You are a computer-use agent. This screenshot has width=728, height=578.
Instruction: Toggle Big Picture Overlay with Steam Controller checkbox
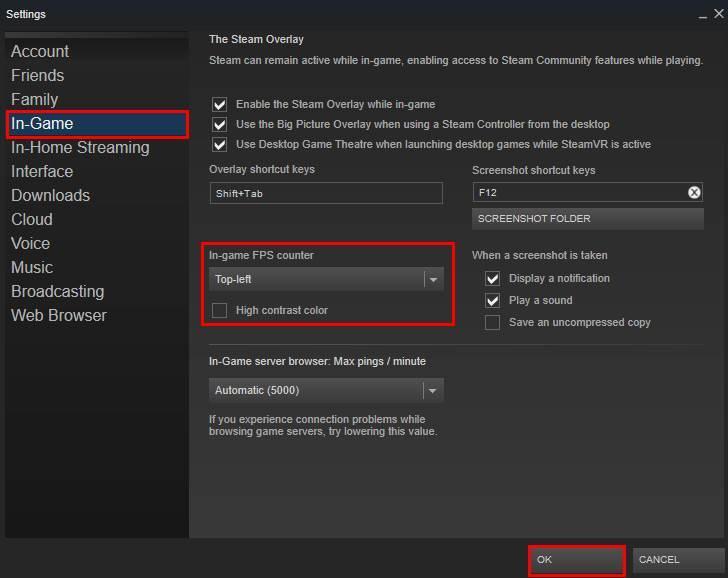(220, 124)
